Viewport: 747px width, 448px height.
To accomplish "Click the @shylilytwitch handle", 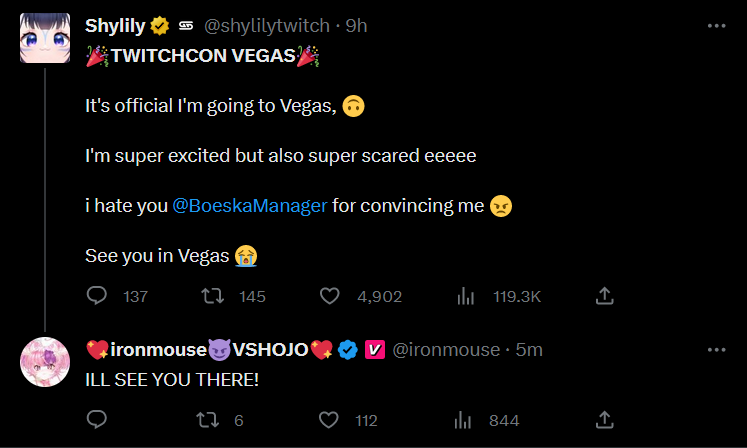I will 264,24.
